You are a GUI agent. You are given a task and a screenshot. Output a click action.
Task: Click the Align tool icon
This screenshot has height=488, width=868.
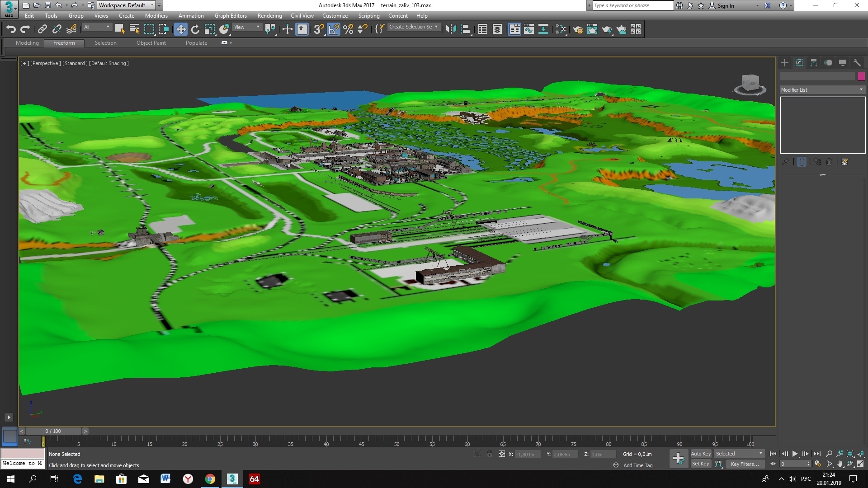(x=465, y=29)
